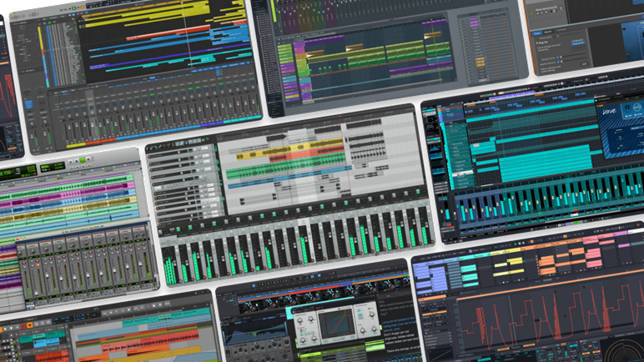
Task: Select the teal clip in bottom-left window
Action: pos(167,316)
